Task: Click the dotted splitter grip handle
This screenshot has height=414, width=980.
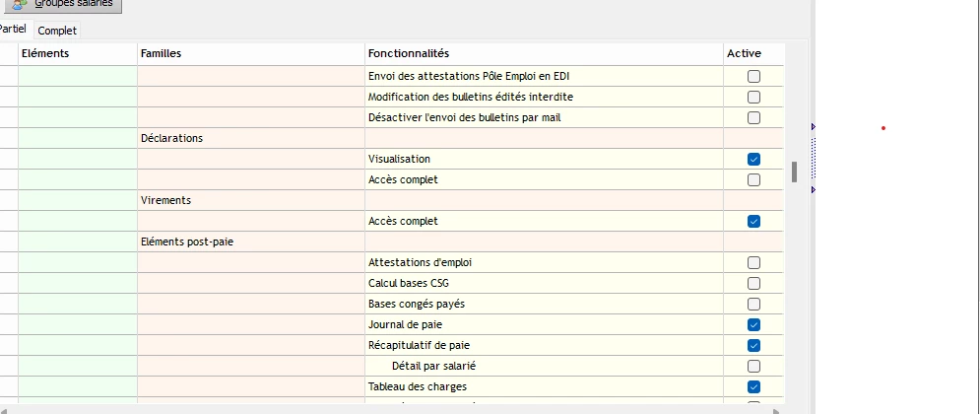Action: point(814,158)
